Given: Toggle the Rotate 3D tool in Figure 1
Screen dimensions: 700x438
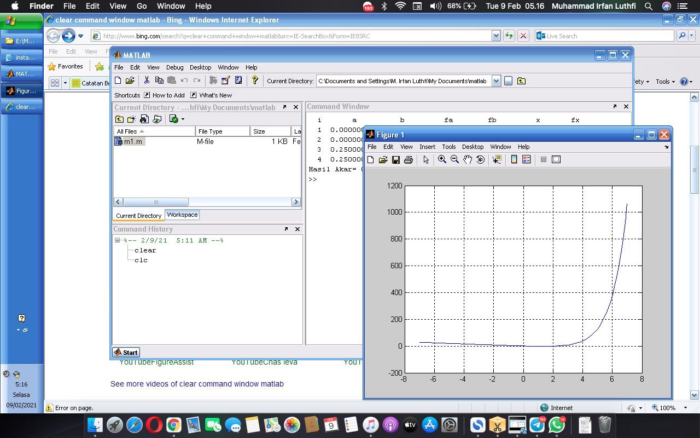Looking at the screenshot, I should pyautogui.click(x=480, y=160).
